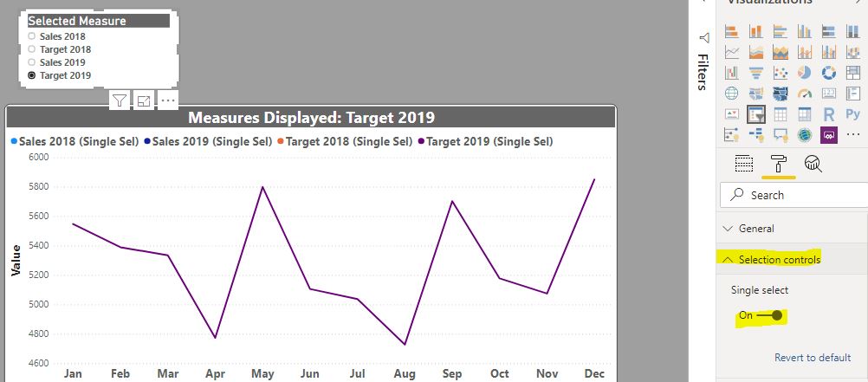This screenshot has width=868, height=382.
Task: Select the Line and stacked column chart
Action: [805, 52]
